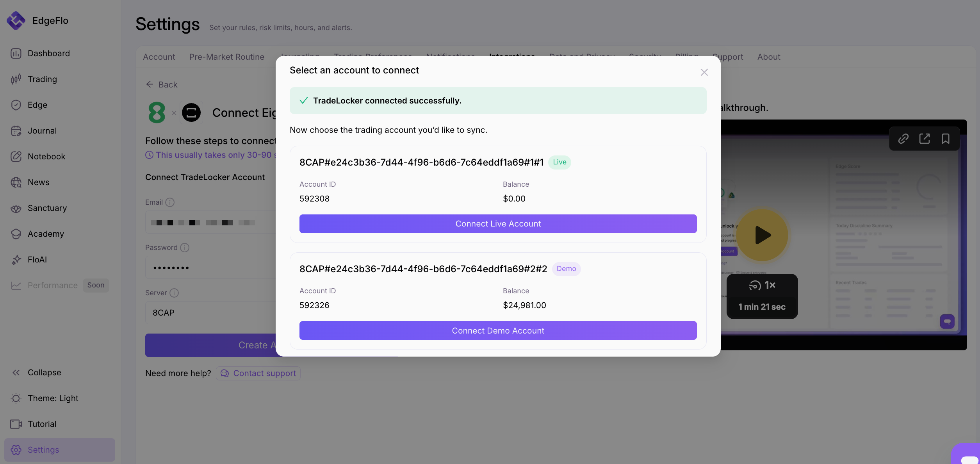Click the $0.00 balance value
This screenshot has height=464, width=980.
click(x=514, y=199)
